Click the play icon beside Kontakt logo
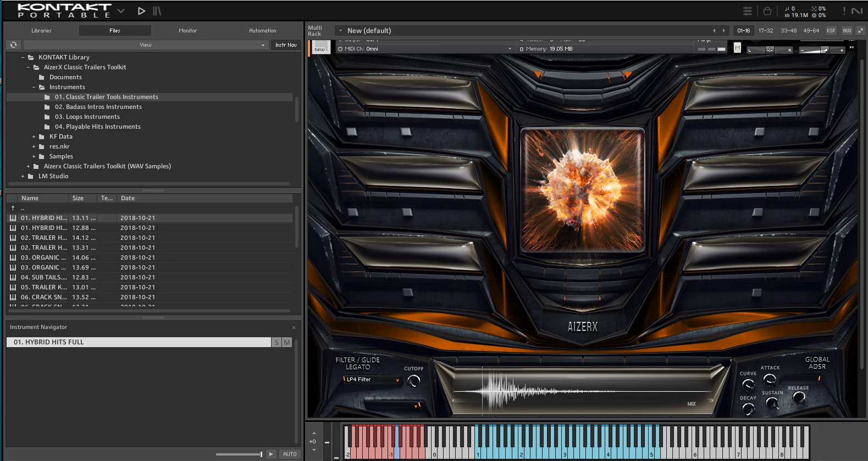 (x=141, y=11)
